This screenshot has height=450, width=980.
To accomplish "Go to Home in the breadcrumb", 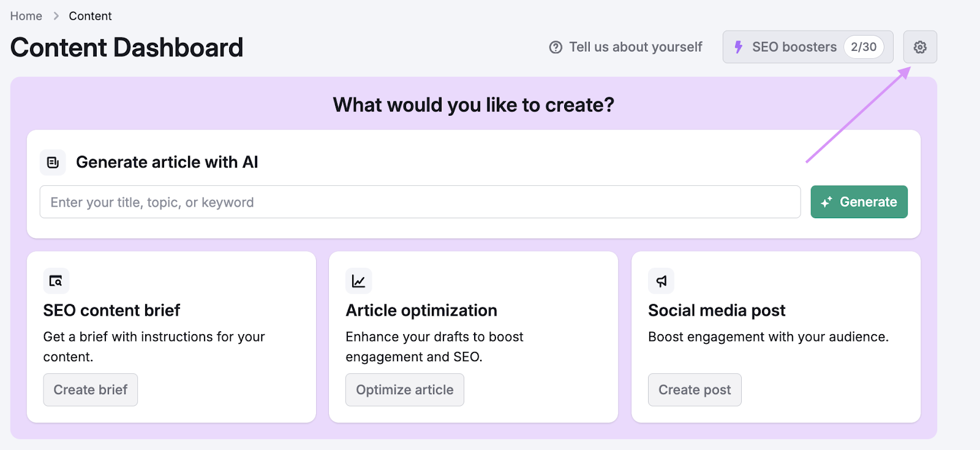I will tap(26, 16).
